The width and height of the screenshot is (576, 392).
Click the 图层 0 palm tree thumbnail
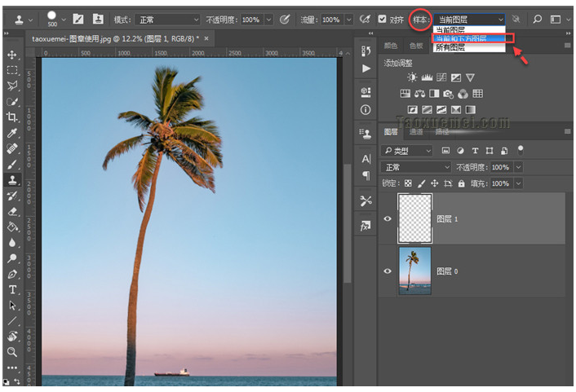pos(414,271)
